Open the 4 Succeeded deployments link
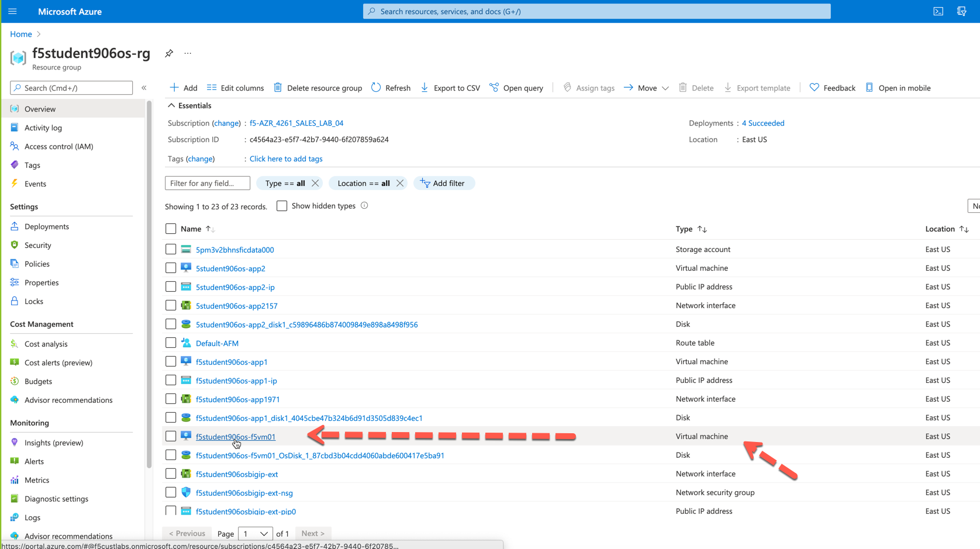Viewport: 980px width, 549px height. [763, 123]
